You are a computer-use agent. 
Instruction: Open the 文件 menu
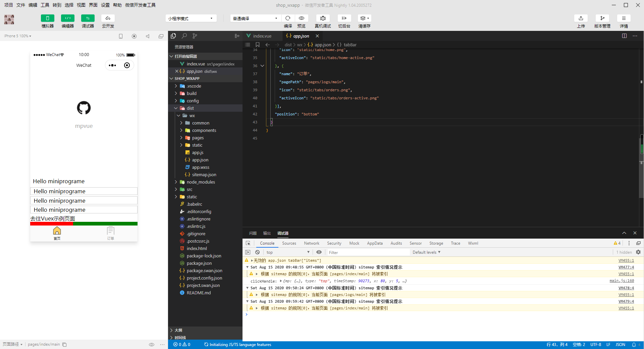click(x=21, y=5)
